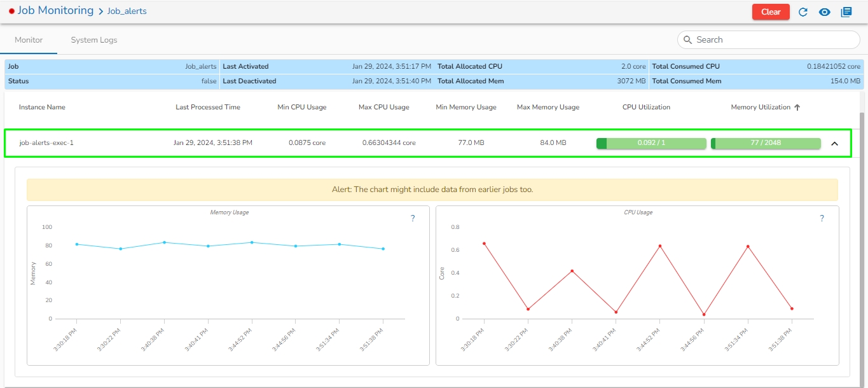Screen dimensions: 868x388
Task: Click the breadcrumb chevron separator
Action: click(100, 11)
